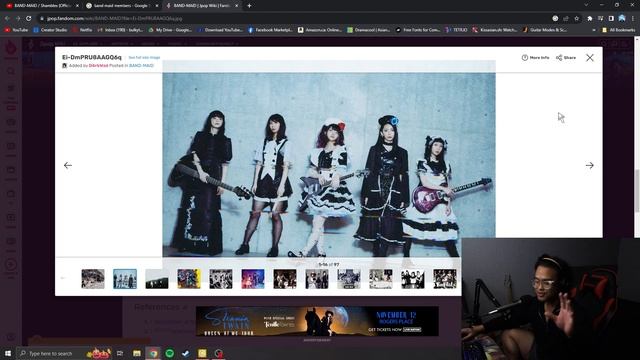Select the eleventh black-white group thumbnail

pyautogui.click(x=413, y=279)
